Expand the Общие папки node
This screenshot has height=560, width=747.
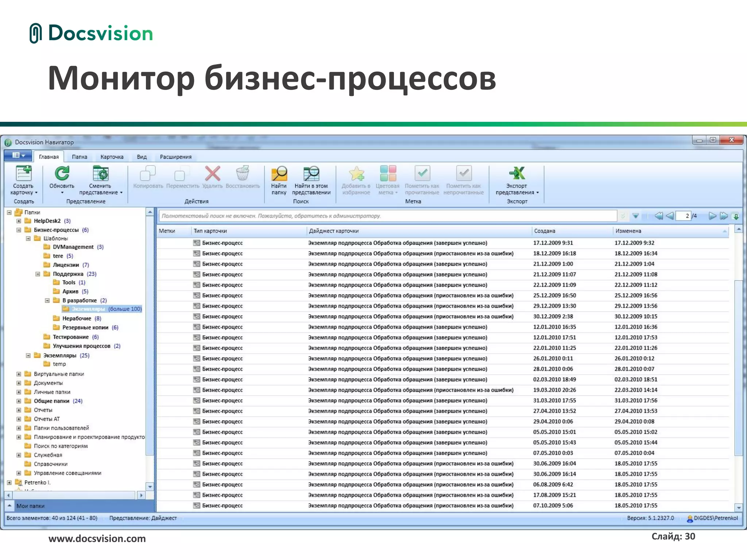[19, 401]
